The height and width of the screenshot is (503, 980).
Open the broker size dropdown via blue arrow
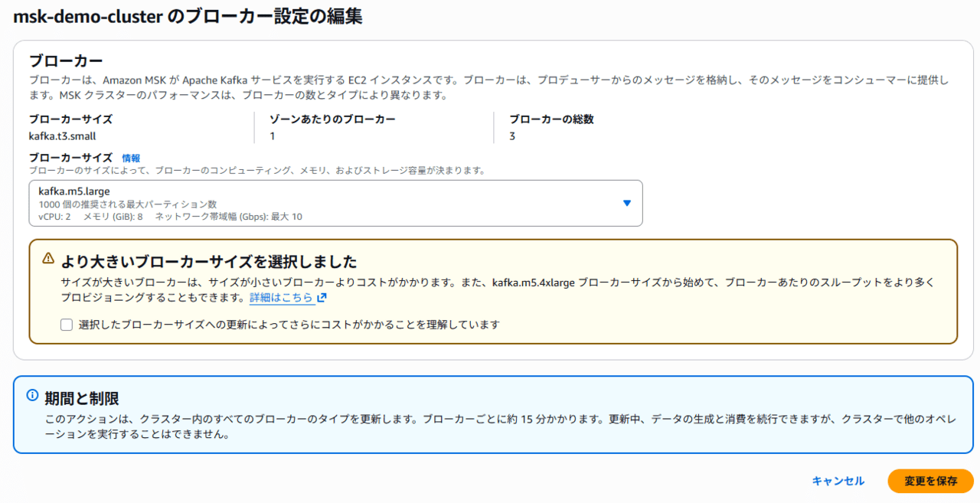pos(626,203)
